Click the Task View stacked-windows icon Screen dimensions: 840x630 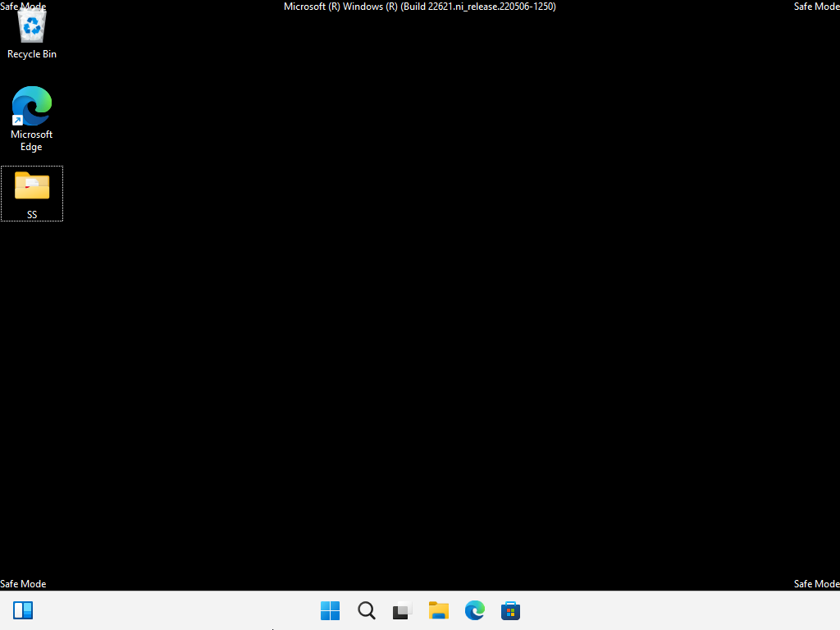pyautogui.click(x=401, y=610)
